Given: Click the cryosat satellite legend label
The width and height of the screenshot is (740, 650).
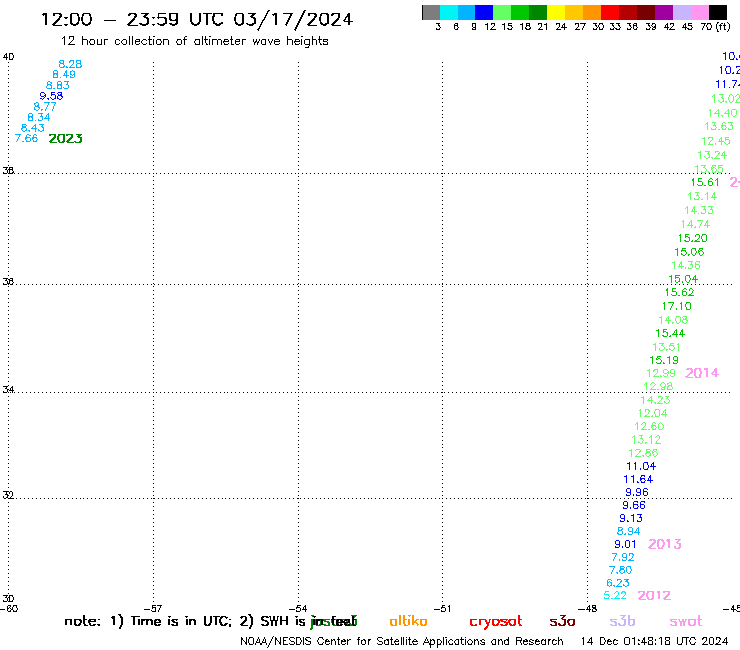Looking at the screenshot, I should (x=496, y=622).
